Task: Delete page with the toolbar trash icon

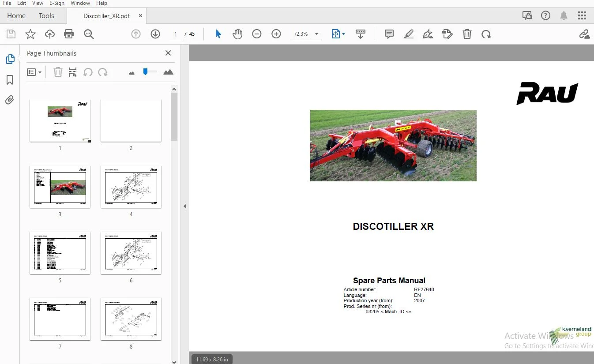Action: pyautogui.click(x=467, y=34)
